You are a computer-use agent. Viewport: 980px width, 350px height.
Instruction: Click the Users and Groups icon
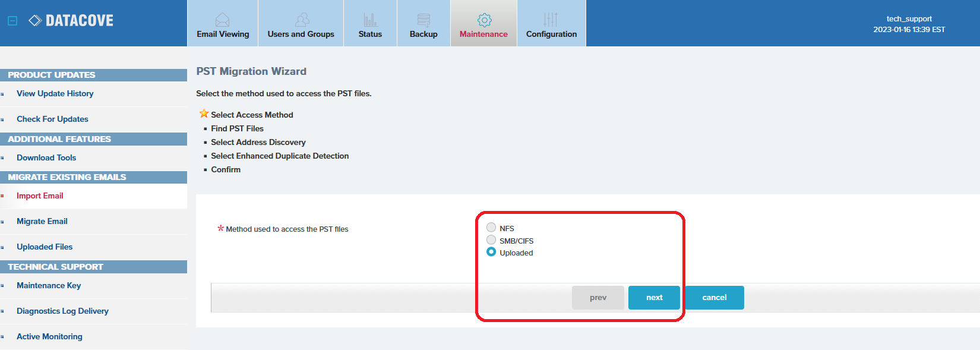[x=302, y=20]
